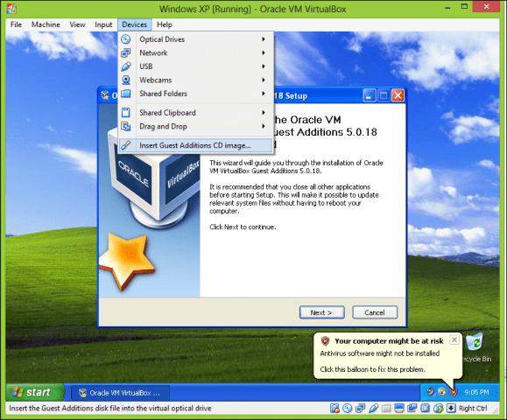This screenshot has height=420, width=507.
Task: Select Shared Folders in Devices menu
Action: pos(195,94)
